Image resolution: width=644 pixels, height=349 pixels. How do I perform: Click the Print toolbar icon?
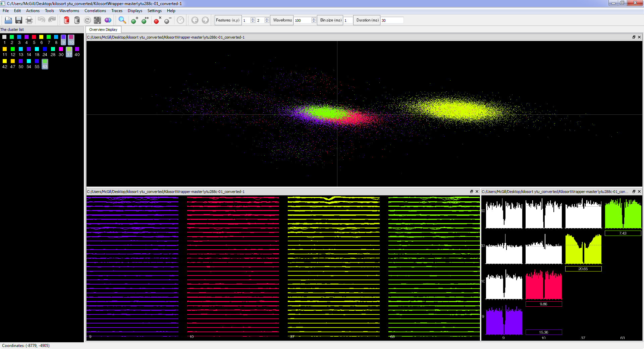29,20
